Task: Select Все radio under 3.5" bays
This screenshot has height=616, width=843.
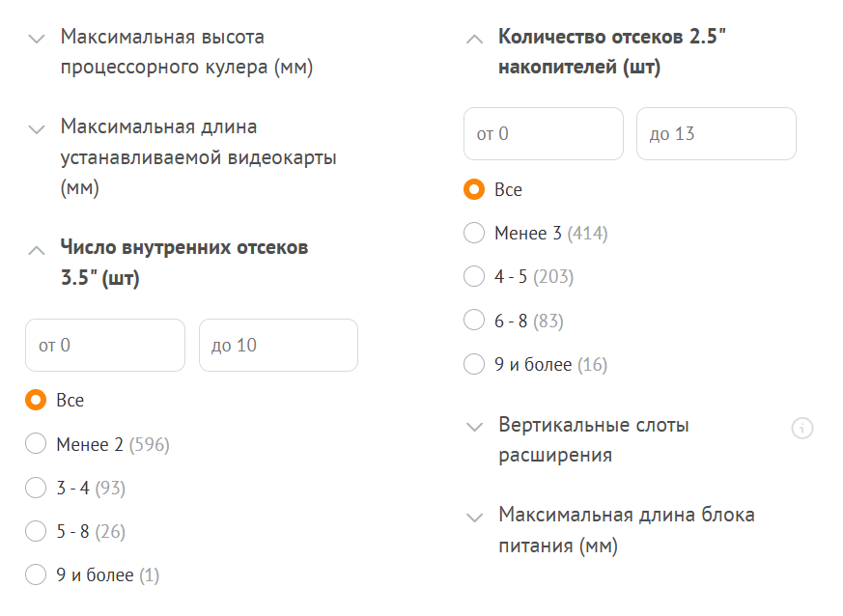Action: coord(36,400)
